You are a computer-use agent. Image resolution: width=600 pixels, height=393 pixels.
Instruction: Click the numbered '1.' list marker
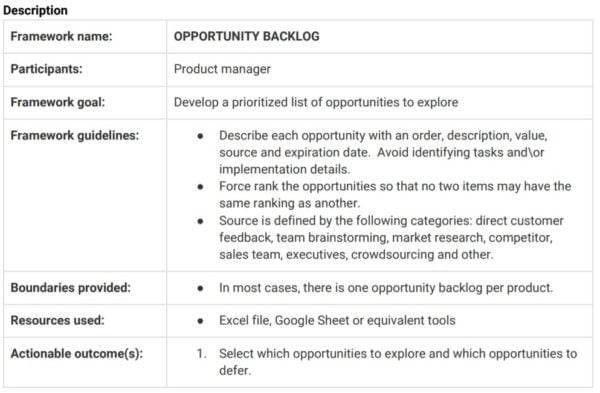[x=202, y=354]
